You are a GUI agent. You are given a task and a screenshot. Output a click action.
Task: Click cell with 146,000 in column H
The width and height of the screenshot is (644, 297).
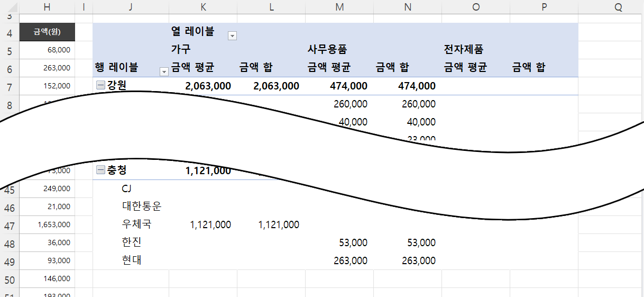pos(47,278)
